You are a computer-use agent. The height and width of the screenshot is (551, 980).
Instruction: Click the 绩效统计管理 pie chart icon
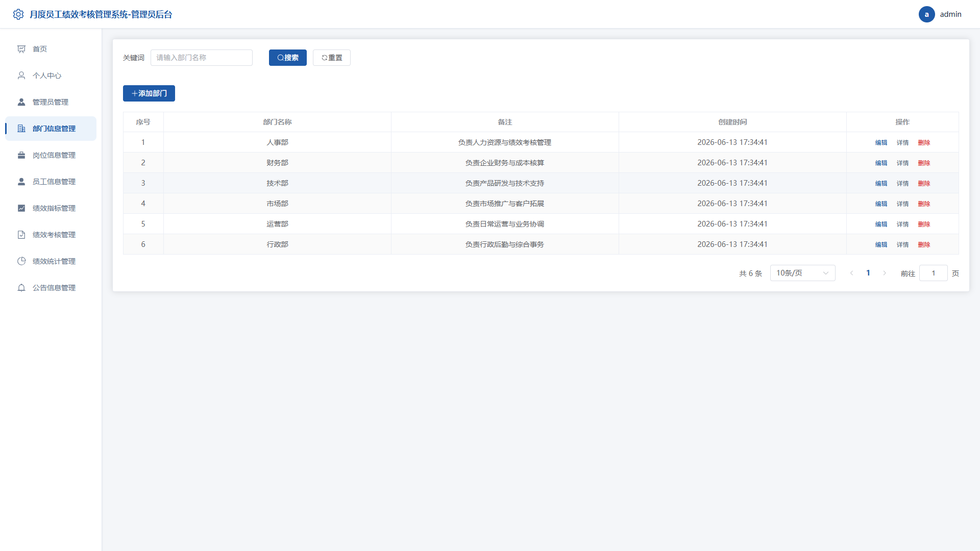(21, 261)
